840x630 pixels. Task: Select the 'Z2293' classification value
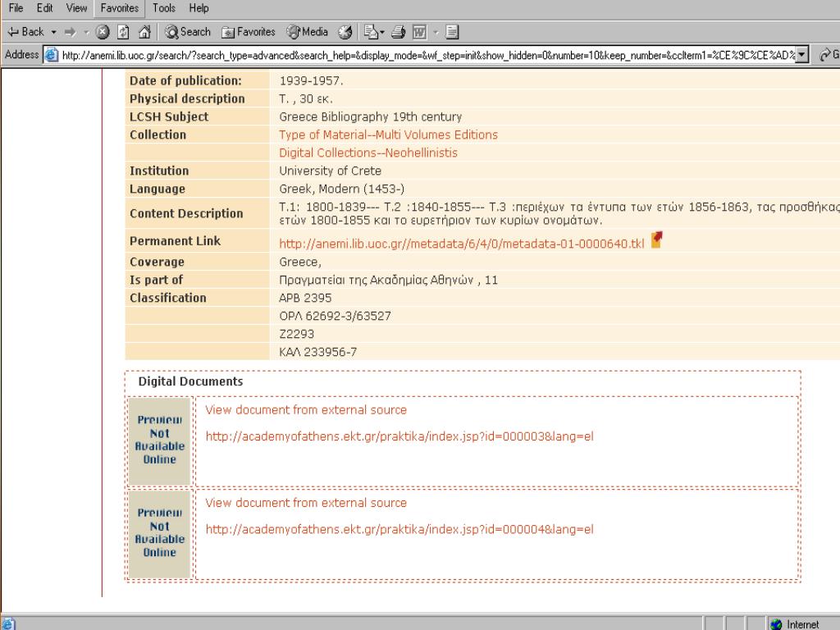pos(296,335)
